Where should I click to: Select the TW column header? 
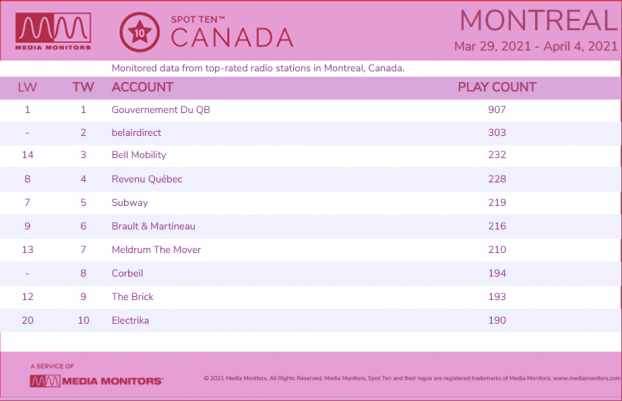click(83, 87)
